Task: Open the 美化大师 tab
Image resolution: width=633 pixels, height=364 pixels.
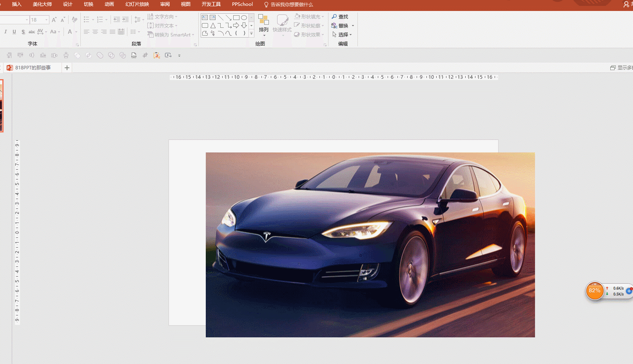Action: 42,4
